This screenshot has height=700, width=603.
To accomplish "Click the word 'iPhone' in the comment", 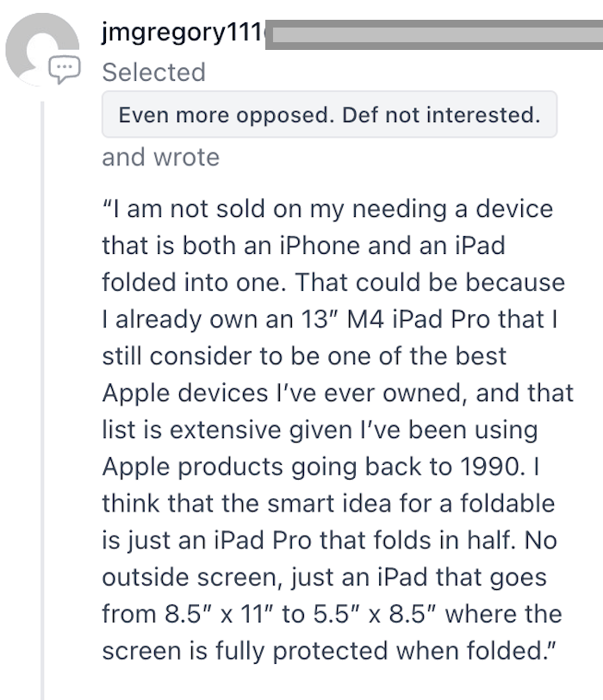I will 320,245.
